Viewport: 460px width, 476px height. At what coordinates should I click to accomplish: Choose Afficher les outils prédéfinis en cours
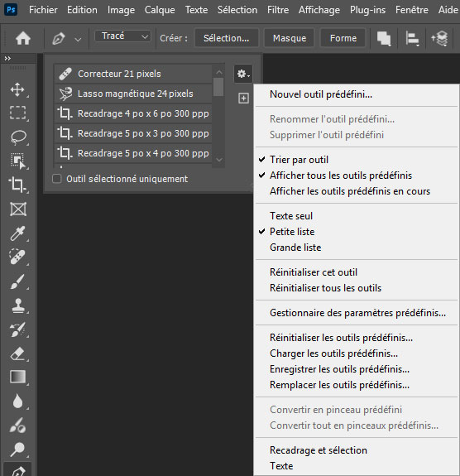click(x=350, y=191)
